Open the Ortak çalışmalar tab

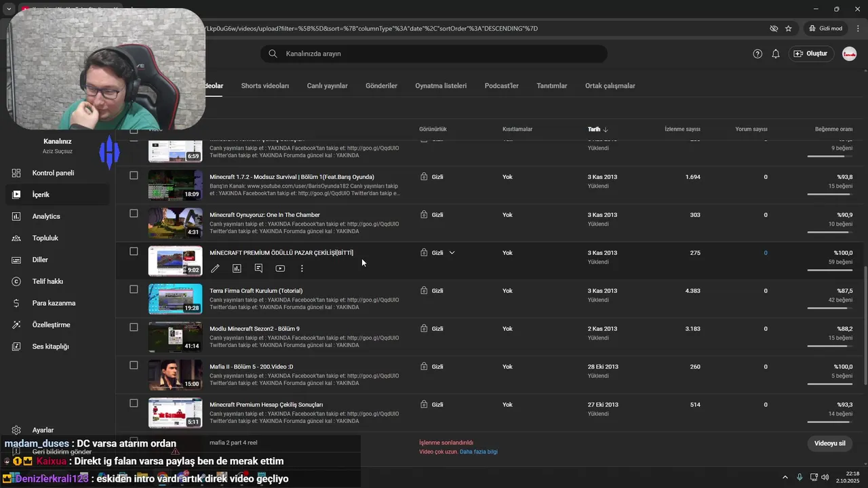pos(610,86)
